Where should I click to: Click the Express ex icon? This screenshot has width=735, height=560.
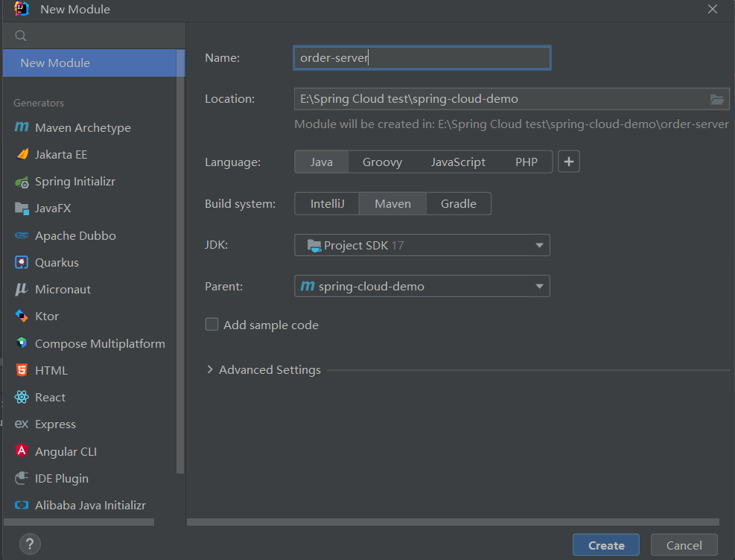(22, 424)
